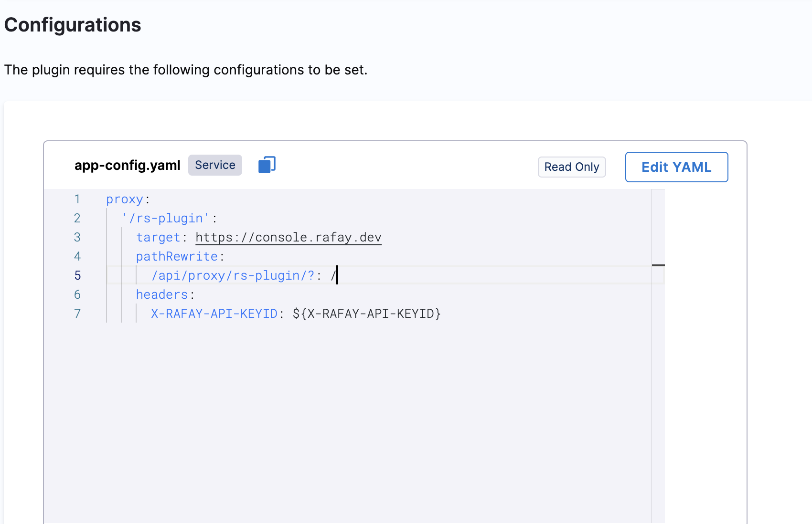
Task: Click the Edit YAML button
Action: (x=676, y=167)
